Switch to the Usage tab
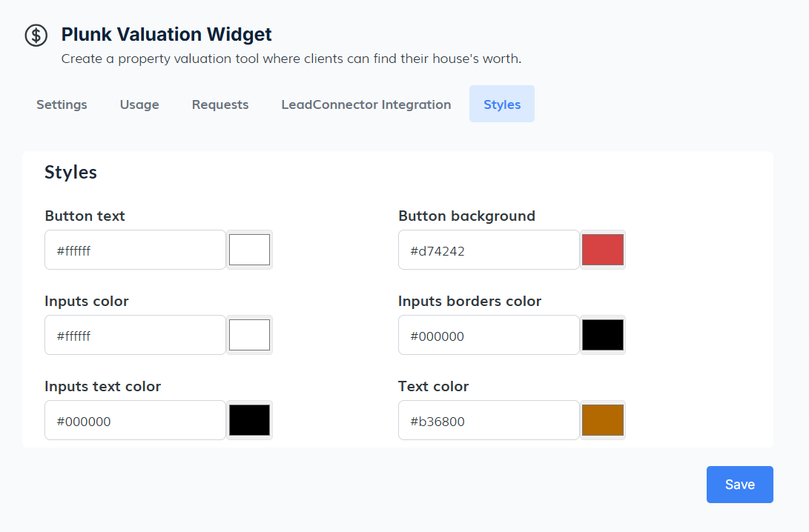The image size is (809, 532). pyautogui.click(x=139, y=104)
